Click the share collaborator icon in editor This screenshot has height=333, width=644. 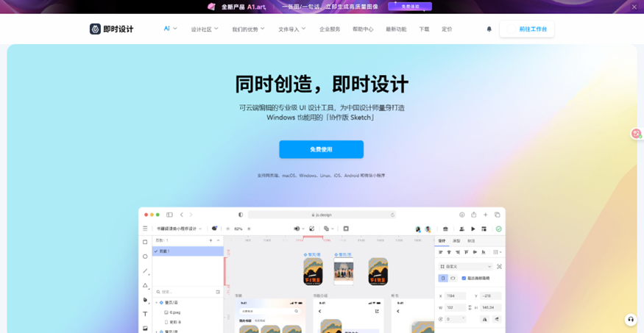(x=461, y=229)
